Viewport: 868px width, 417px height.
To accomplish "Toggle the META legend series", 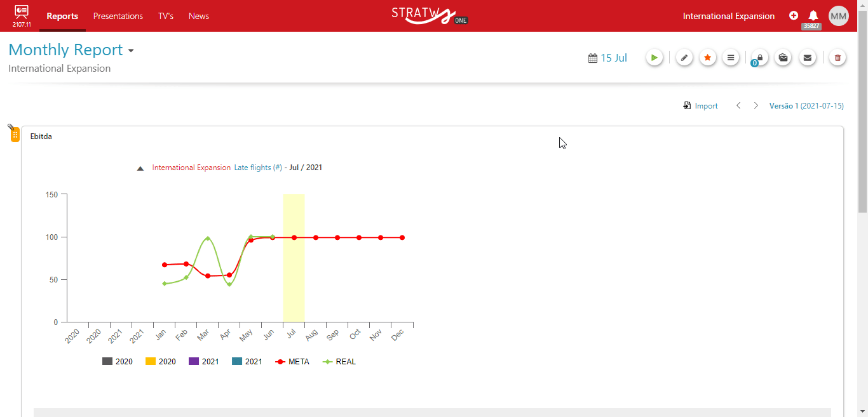I will 292,362.
